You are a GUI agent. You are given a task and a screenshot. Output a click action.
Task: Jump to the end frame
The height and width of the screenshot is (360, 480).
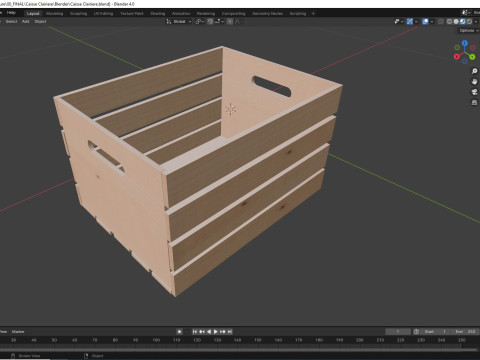coord(229,332)
